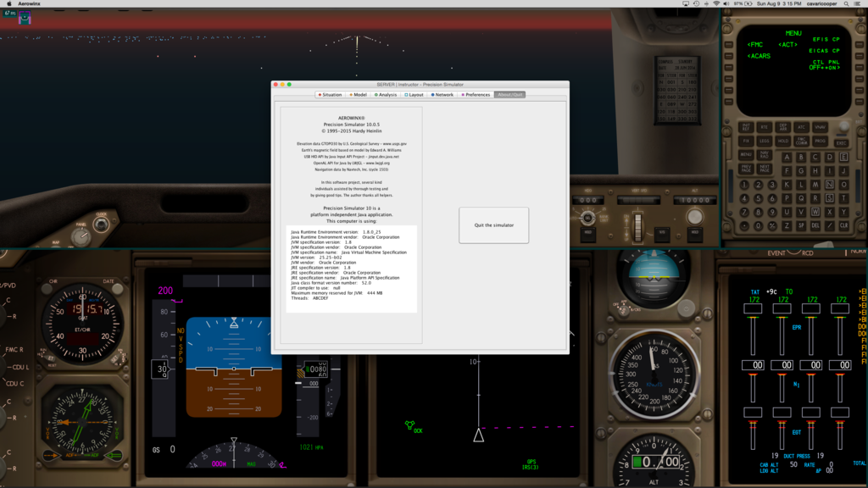Click the altitude selector knob
This screenshot has height=488, width=868.
pyautogui.click(x=695, y=217)
